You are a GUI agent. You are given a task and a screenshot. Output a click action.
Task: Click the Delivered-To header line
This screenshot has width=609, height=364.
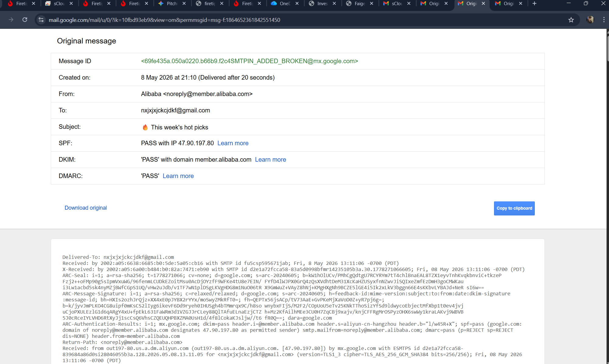coord(118,257)
